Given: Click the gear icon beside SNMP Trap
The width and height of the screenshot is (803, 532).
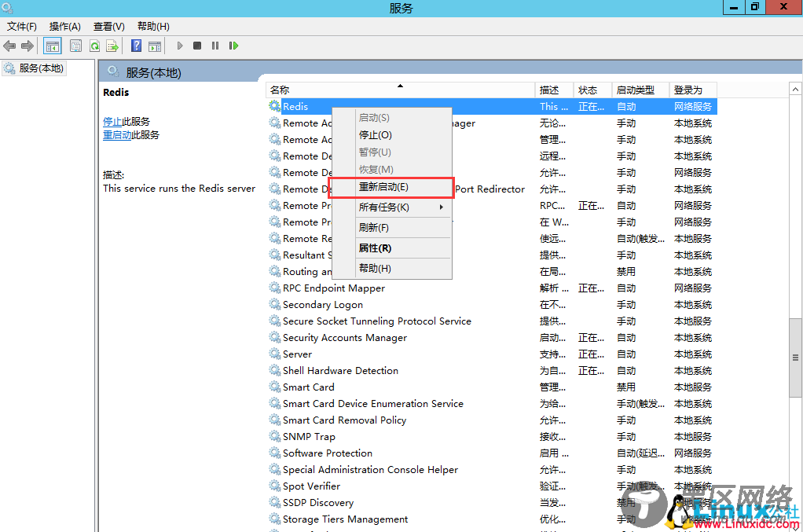Looking at the screenshot, I should [275, 436].
